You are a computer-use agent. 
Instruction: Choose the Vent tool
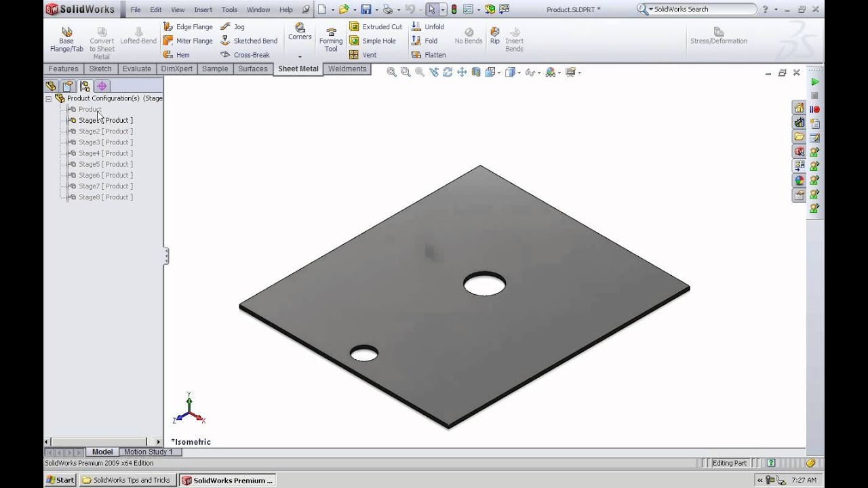[x=363, y=55]
